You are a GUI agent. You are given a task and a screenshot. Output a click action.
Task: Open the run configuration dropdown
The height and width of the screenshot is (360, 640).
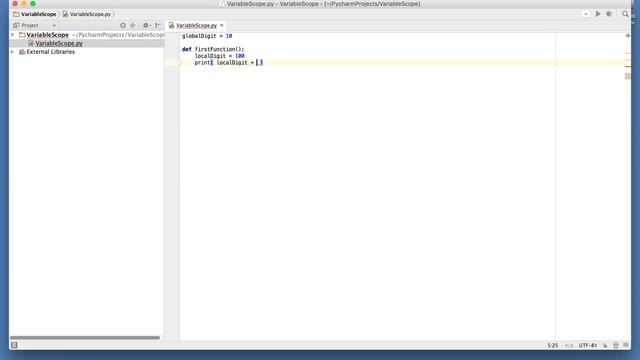coord(586,14)
